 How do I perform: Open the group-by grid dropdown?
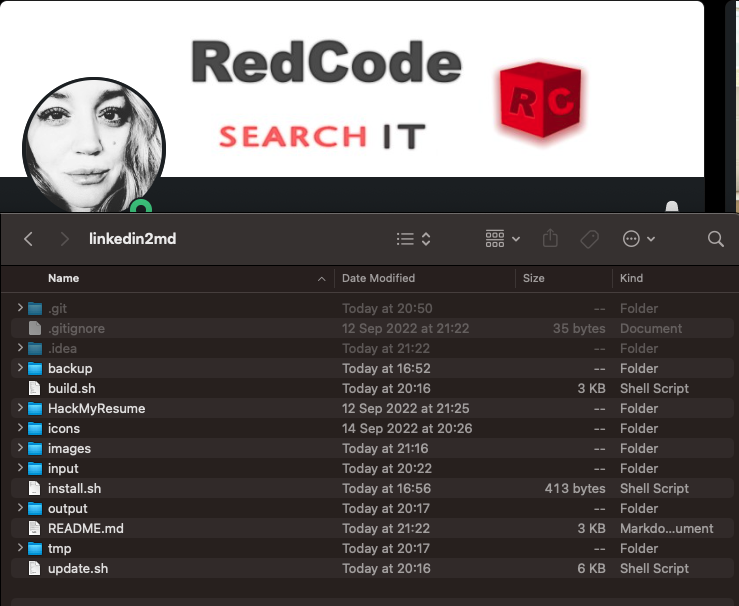coord(502,239)
